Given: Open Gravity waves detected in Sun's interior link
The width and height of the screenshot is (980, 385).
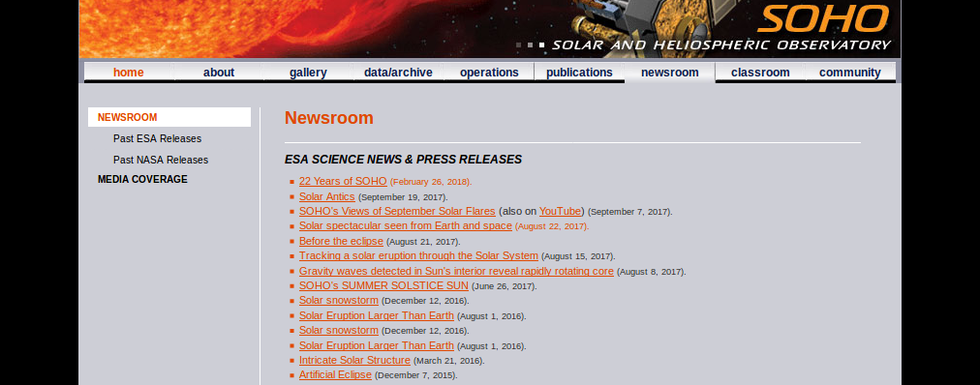Looking at the screenshot, I should [x=456, y=271].
